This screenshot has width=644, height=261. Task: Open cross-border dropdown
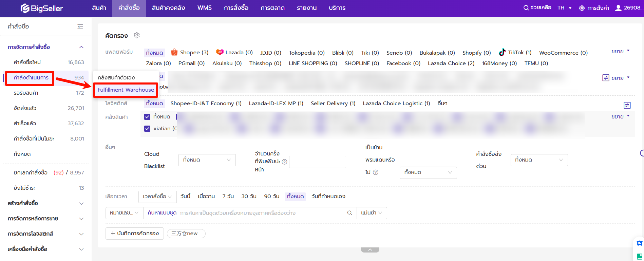point(428,172)
